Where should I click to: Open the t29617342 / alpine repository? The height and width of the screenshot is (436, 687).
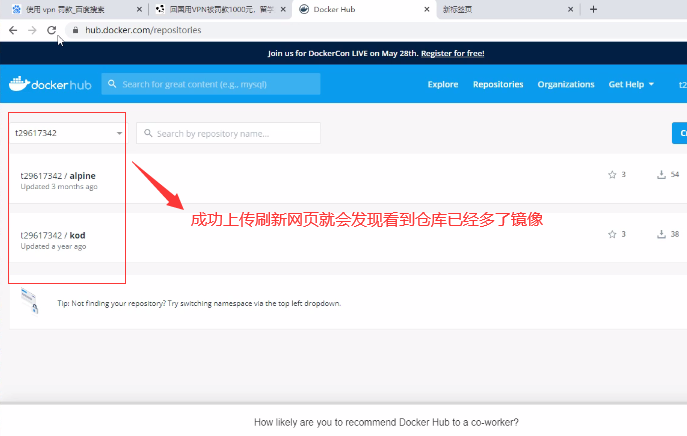point(58,176)
